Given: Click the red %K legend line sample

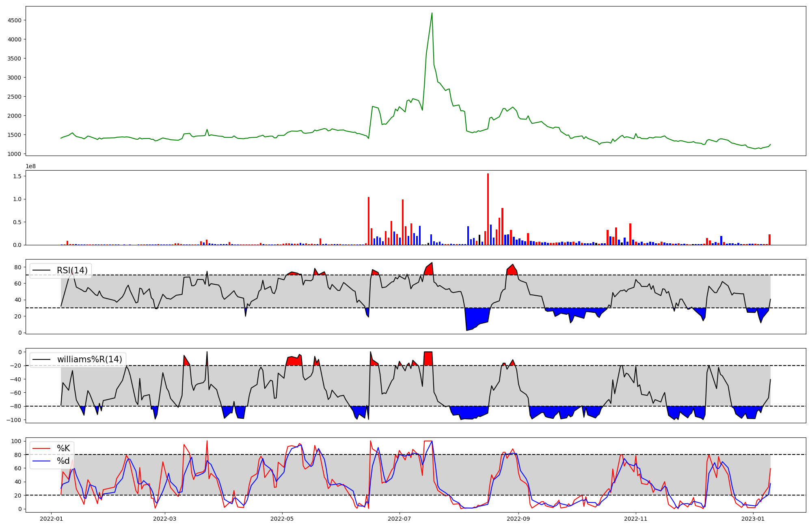Looking at the screenshot, I should click(41, 449).
